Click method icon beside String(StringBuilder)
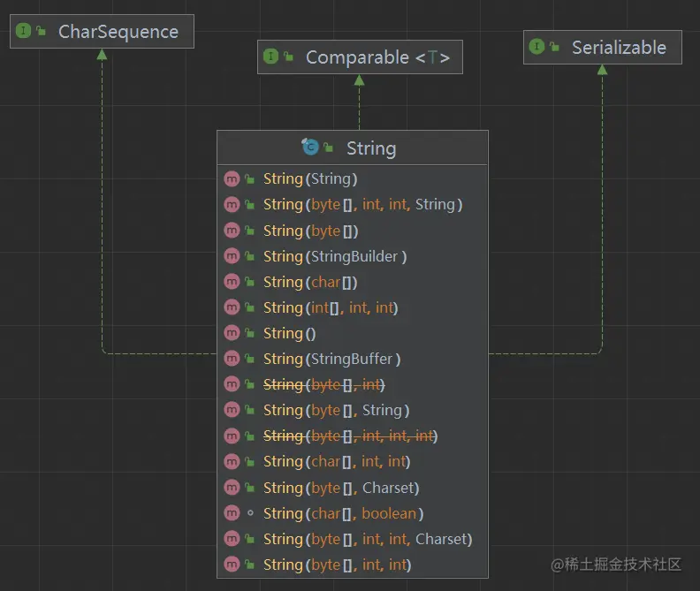 (x=232, y=256)
